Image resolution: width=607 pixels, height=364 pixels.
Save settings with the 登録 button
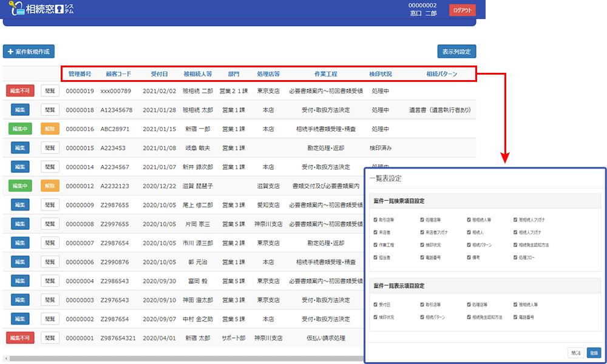[594, 352]
